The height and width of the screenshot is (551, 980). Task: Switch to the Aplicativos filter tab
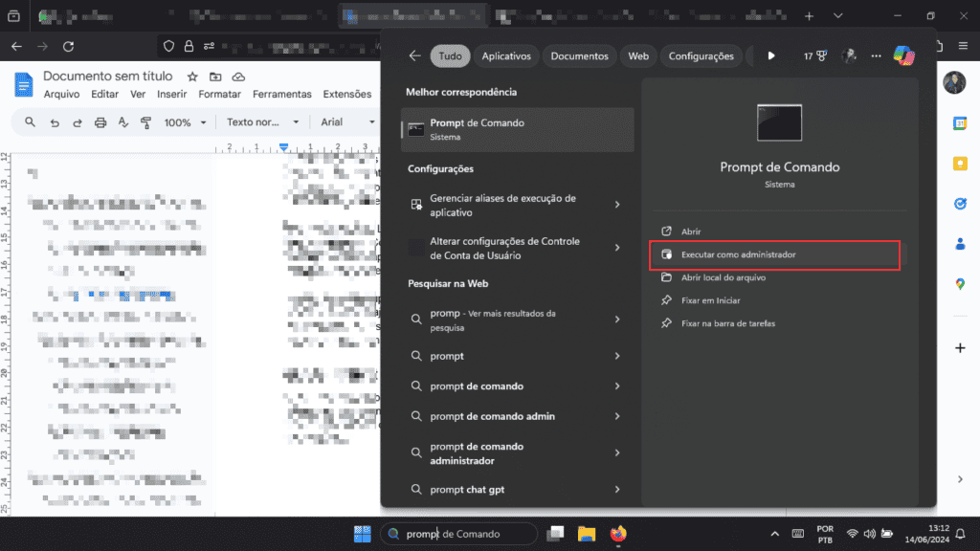(x=506, y=55)
